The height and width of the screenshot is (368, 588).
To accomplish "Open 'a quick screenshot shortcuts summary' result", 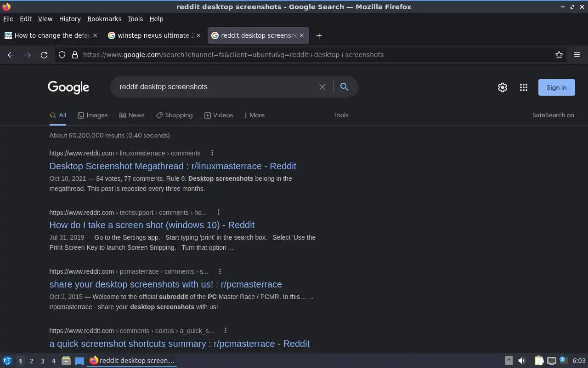I will [x=180, y=344].
